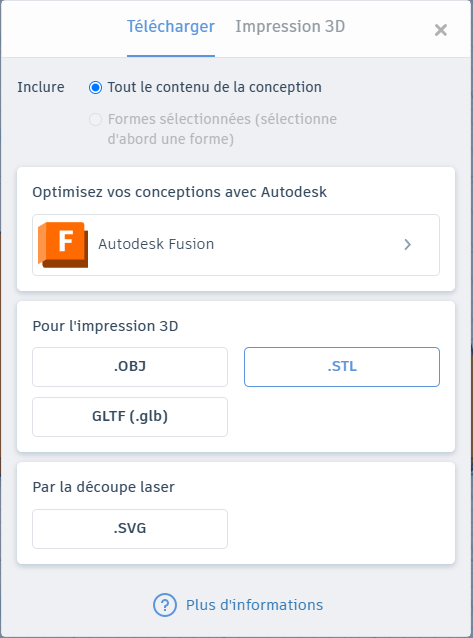Click the "Par la découpe laser" section heading
473x638 pixels.
(x=104, y=487)
